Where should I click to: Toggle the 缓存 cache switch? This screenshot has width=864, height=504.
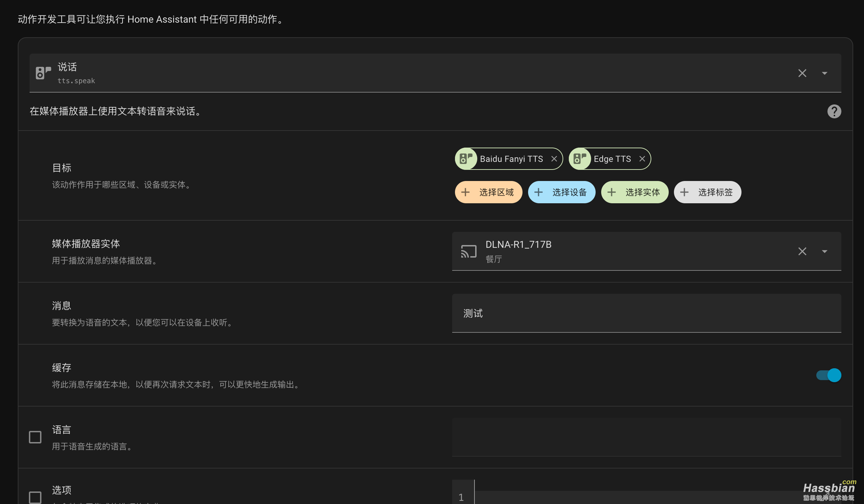(828, 375)
